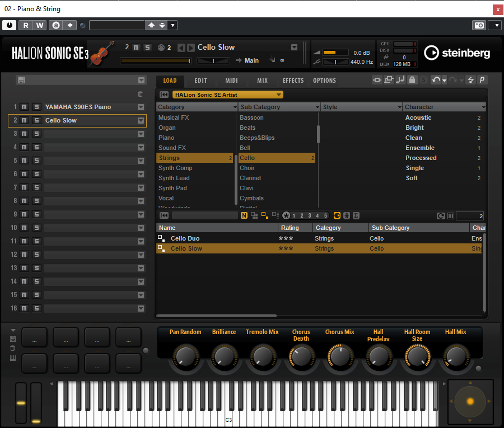Load the next preset with down arrow
The image size is (504, 428).
coord(162,25)
